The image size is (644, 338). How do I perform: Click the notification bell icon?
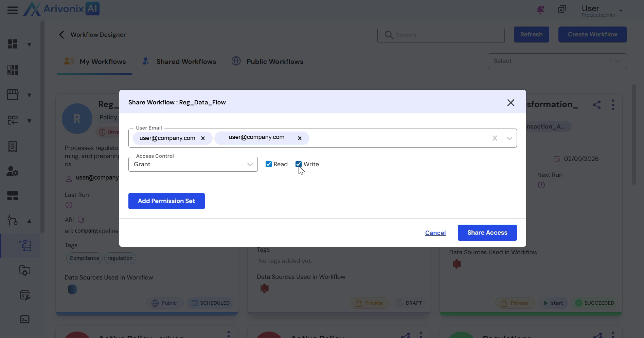[540, 10]
